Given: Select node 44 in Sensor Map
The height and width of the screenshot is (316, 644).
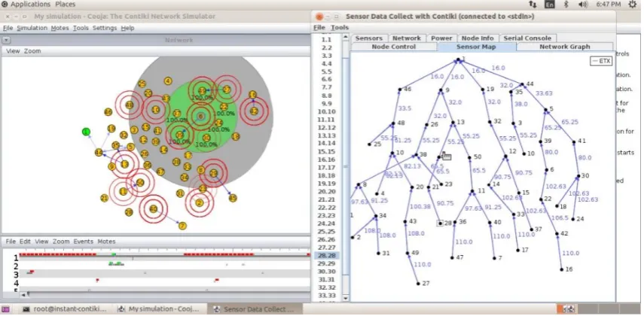Looking at the screenshot, I should tap(522, 84).
